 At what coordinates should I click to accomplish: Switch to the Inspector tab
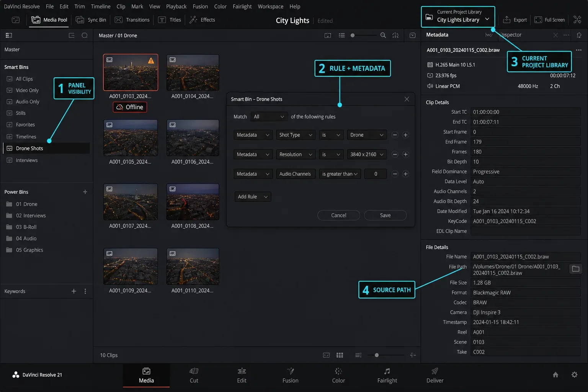click(511, 35)
